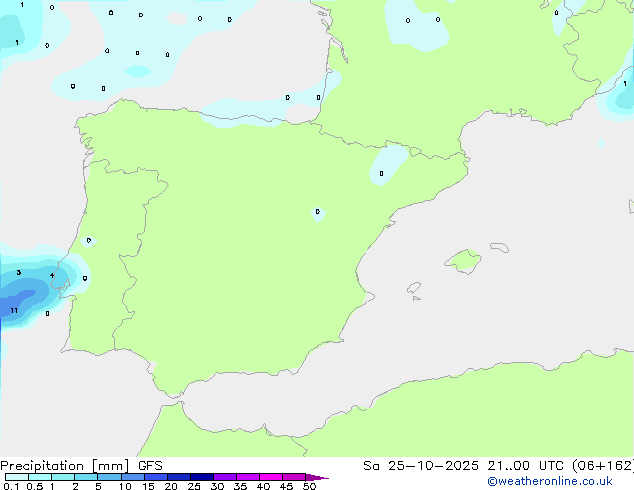This screenshot has width=634, height=490.
Task: Click the 'Precipitation [mm] GFS' map title
Action: pos(81,466)
